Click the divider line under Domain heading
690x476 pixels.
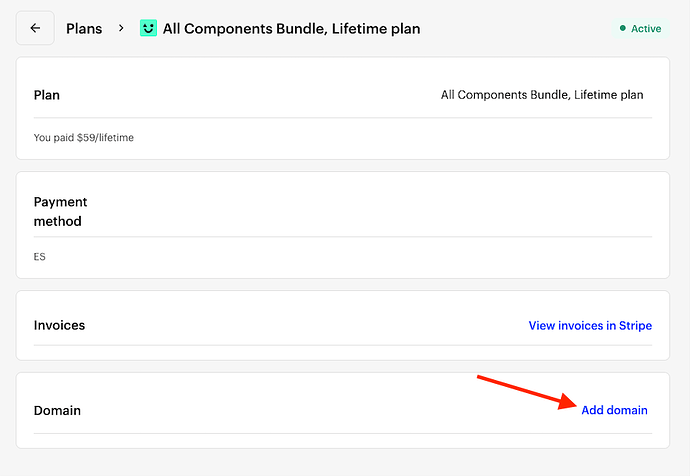pos(342,433)
